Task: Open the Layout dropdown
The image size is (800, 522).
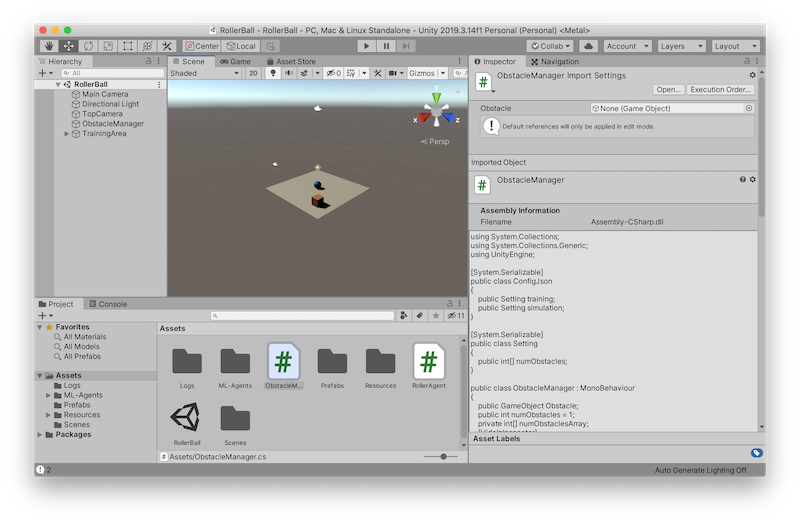Action: click(x=736, y=46)
